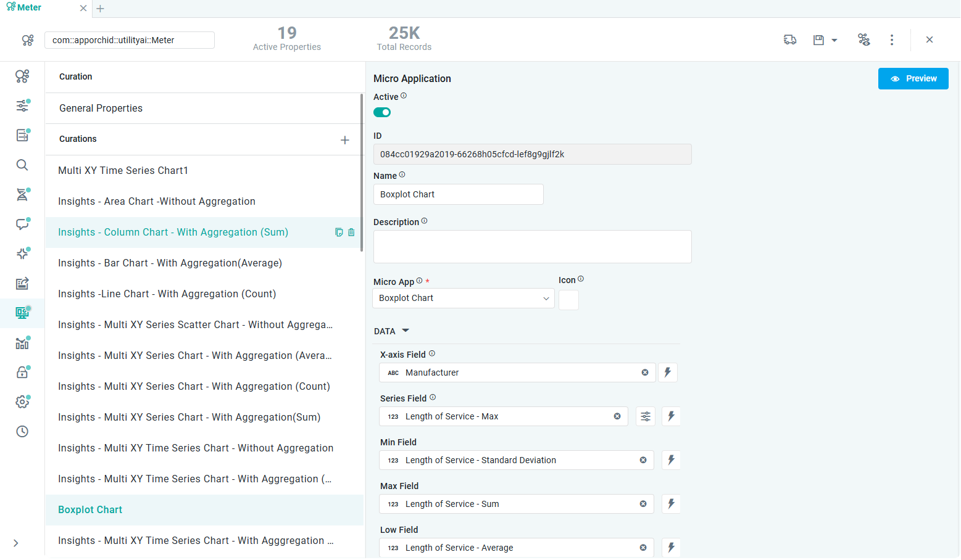The image size is (961, 560).
Task: Open the save options dropdown arrow
Action: [834, 40]
